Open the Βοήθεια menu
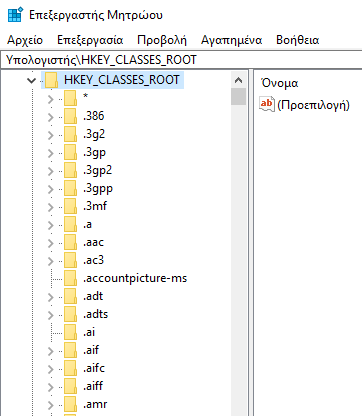 pyautogui.click(x=297, y=40)
